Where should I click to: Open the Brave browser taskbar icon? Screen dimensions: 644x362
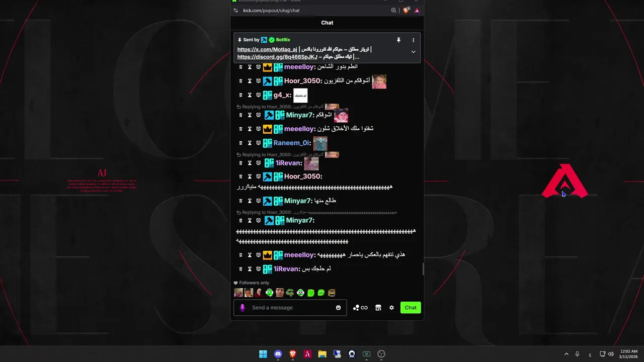coord(293,354)
